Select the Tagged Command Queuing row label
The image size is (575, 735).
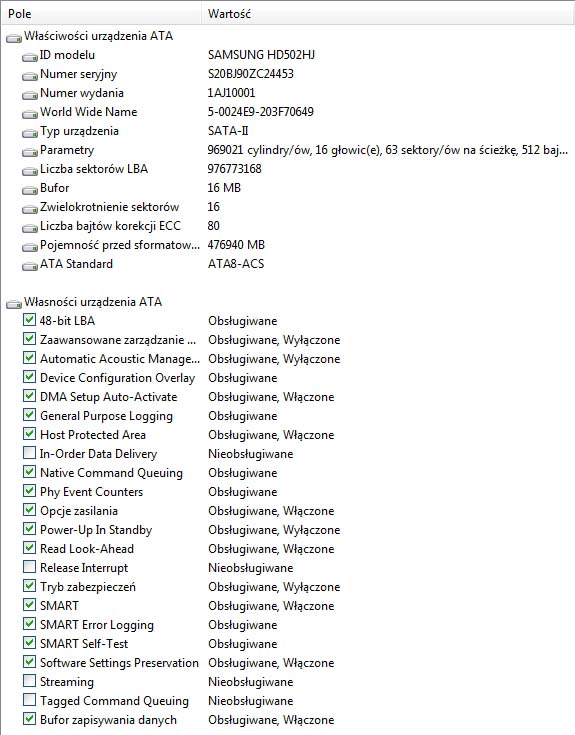pos(114,701)
